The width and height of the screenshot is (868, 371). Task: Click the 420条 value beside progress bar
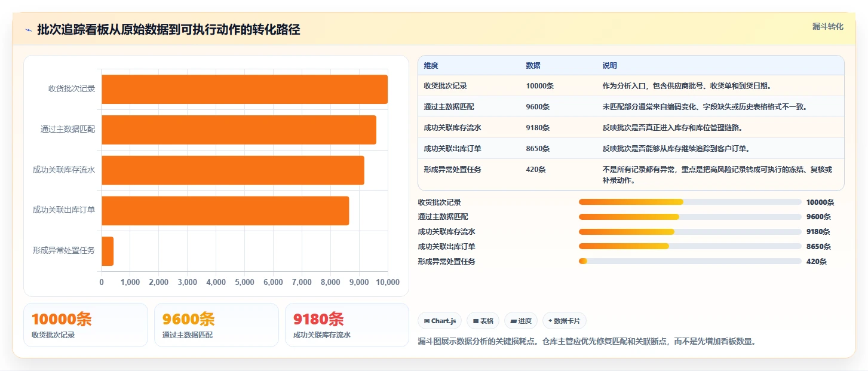[816, 261]
